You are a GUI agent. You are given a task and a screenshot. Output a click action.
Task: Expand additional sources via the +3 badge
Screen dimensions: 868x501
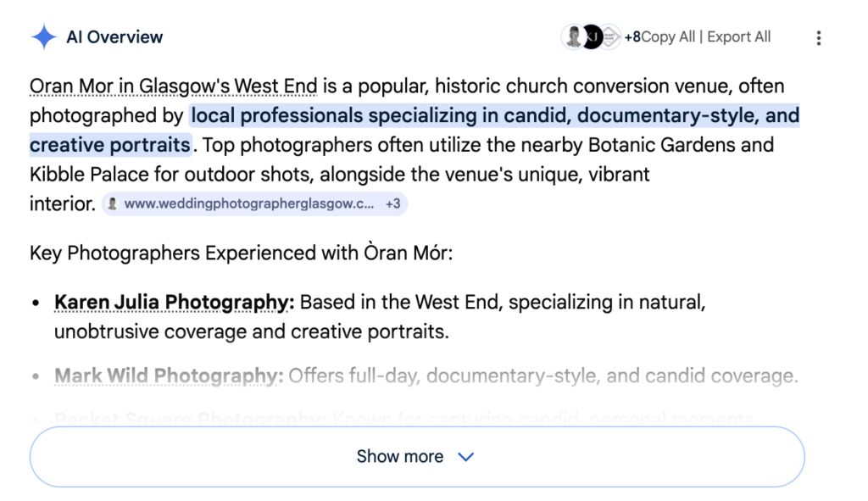(392, 204)
